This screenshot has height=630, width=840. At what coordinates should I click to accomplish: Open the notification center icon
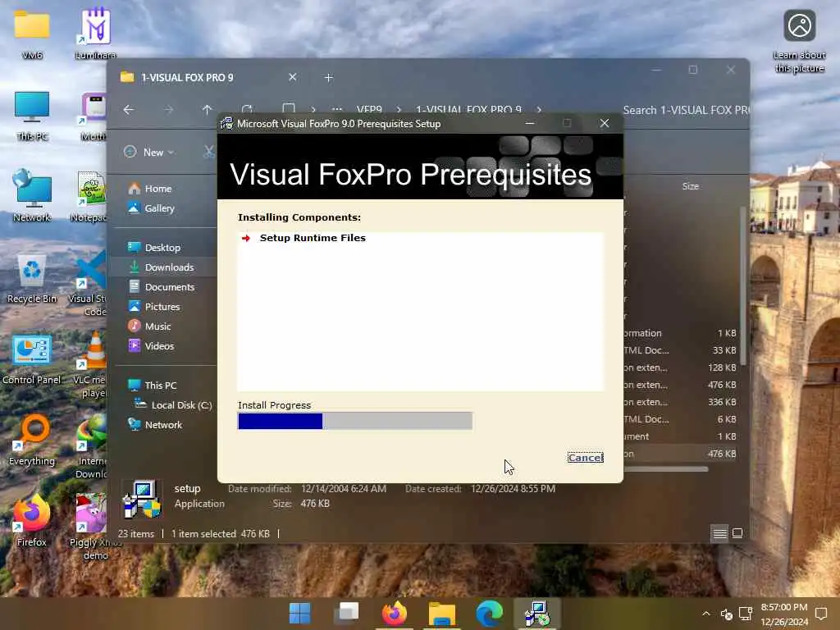pos(821,614)
